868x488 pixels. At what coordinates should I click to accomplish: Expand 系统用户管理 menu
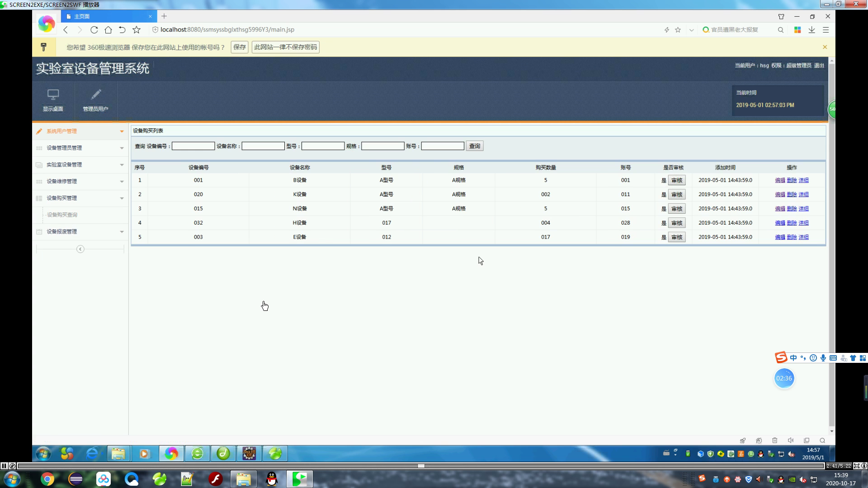point(80,131)
